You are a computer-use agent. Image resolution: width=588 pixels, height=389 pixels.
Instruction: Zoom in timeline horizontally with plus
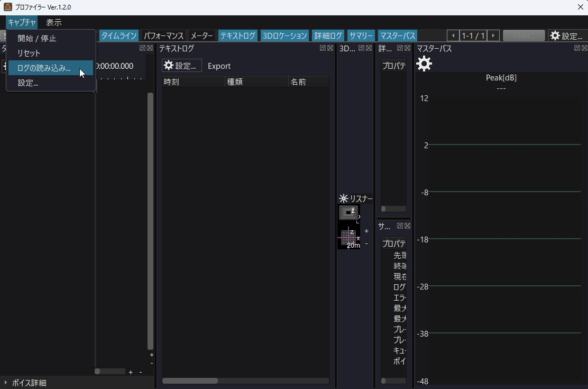pos(131,372)
